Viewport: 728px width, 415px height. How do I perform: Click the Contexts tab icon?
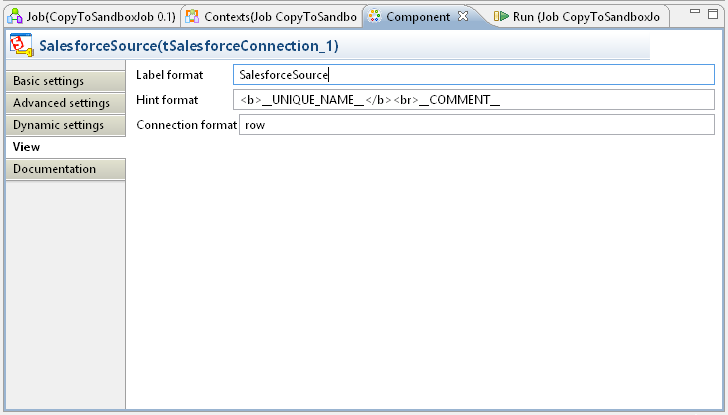click(192, 17)
